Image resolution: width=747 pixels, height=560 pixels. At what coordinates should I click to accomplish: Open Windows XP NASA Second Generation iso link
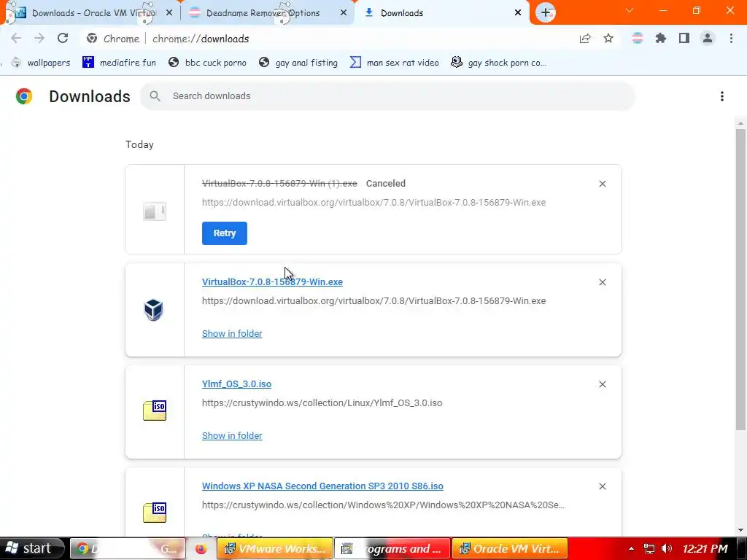pyautogui.click(x=322, y=486)
